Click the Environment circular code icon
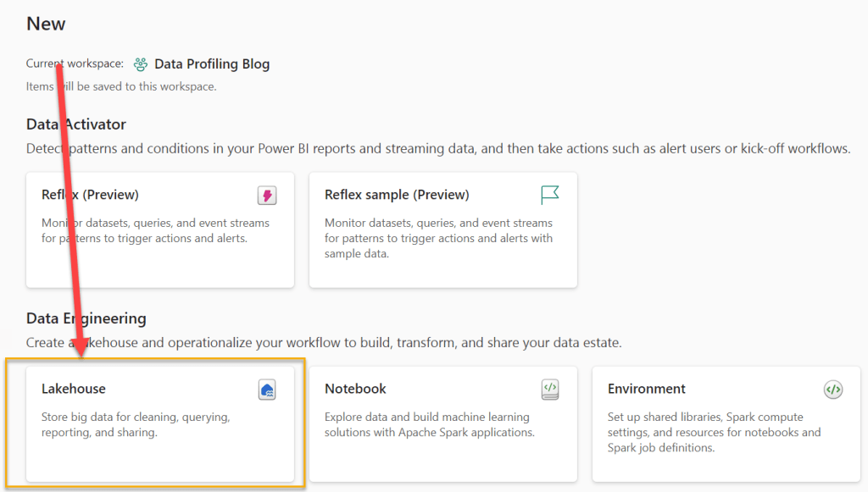The height and width of the screenshot is (492, 868). pyautogui.click(x=833, y=390)
